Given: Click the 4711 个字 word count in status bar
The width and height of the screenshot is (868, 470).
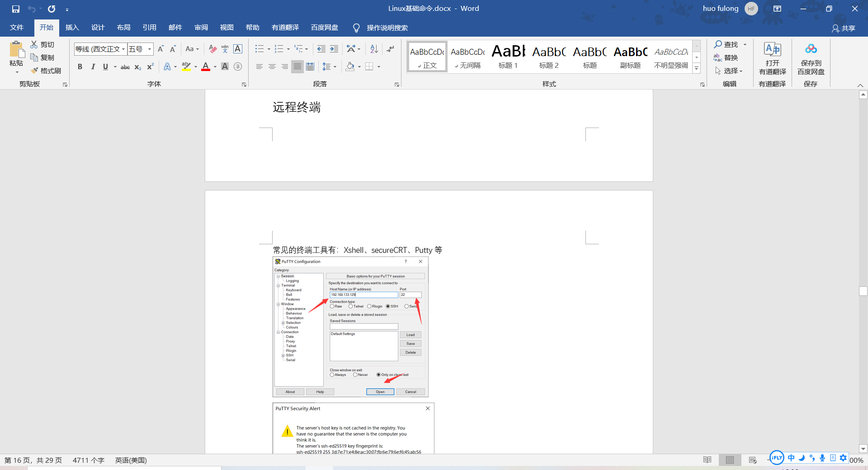Looking at the screenshot, I should pyautogui.click(x=89, y=460).
